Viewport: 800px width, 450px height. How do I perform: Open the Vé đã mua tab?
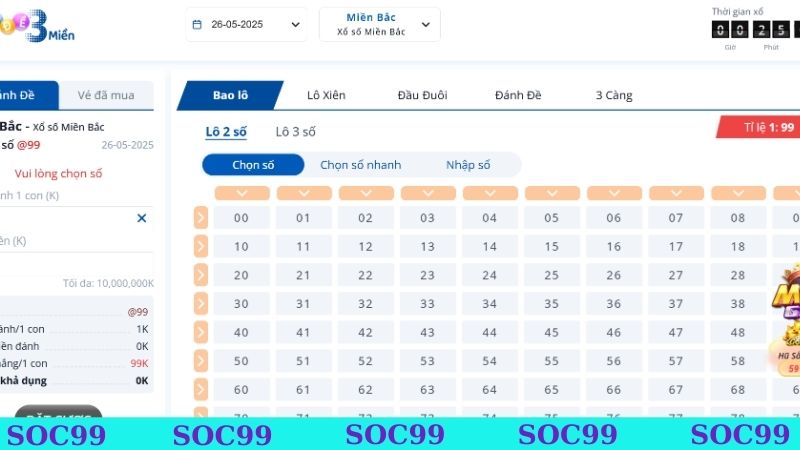click(x=106, y=95)
